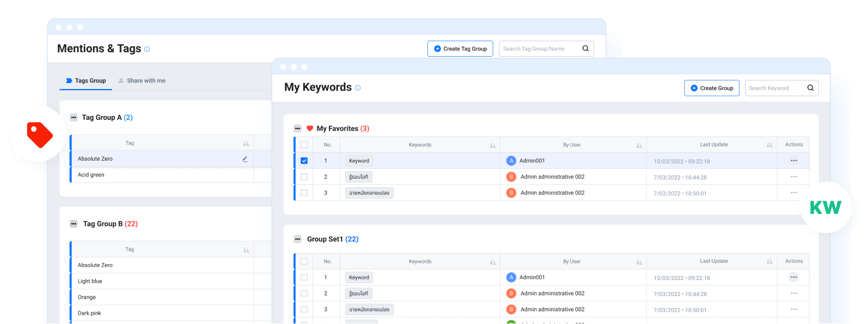Screen dimensions: 868x324
Task: Click the green KW badge icon
Action: pos(825,207)
